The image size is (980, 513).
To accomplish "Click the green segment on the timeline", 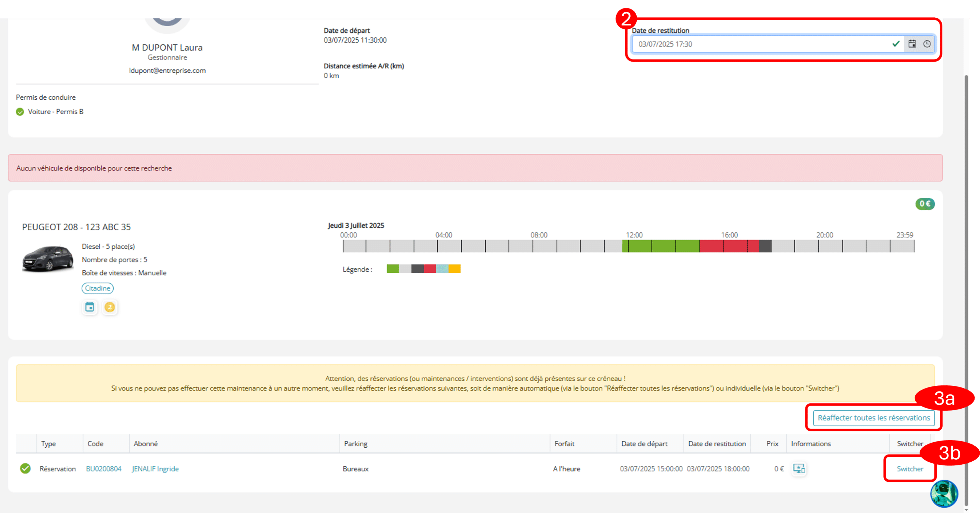I will coord(661,246).
